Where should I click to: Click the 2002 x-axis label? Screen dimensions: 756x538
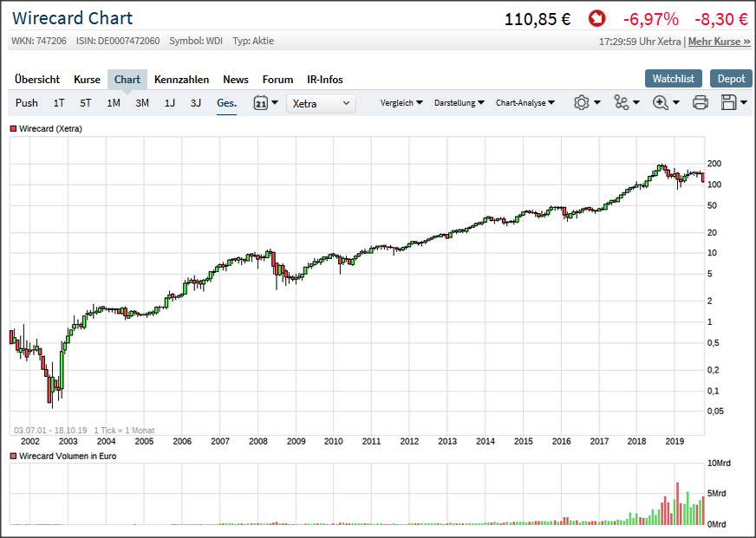coord(29,441)
